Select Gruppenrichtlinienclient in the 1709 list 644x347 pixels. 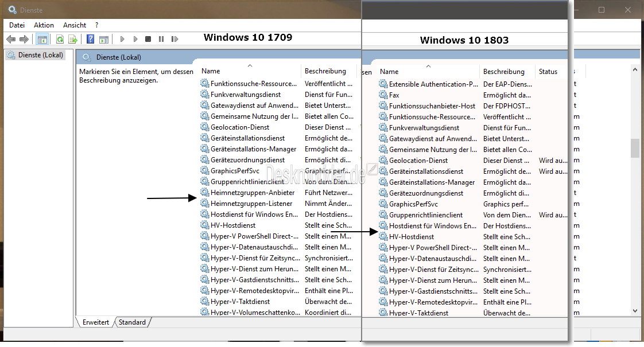(x=247, y=181)
